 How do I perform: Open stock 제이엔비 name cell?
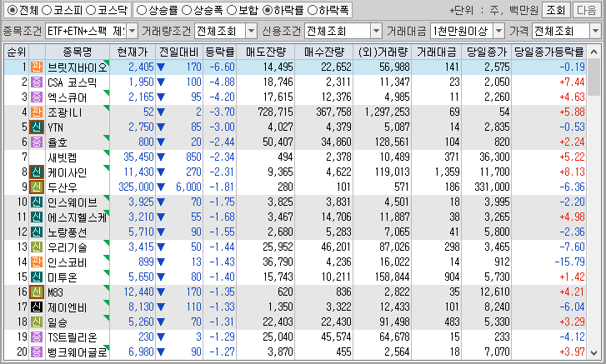click(78, 307)
